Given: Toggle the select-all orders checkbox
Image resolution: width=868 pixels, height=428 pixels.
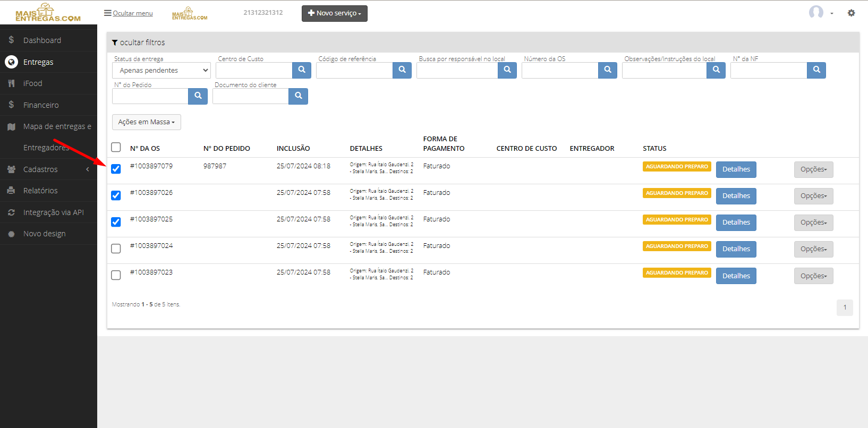Looking at the screenshot, I should pyautogui.click(x=116, y=147).
